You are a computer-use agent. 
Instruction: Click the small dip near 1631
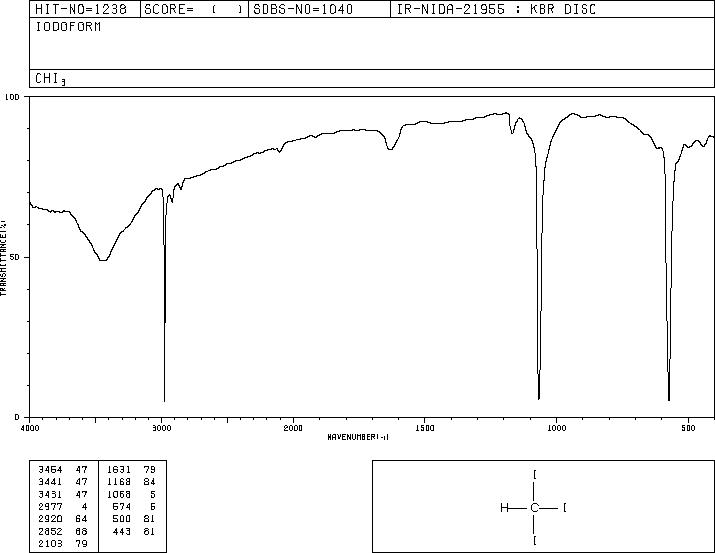tap(390, 148)
